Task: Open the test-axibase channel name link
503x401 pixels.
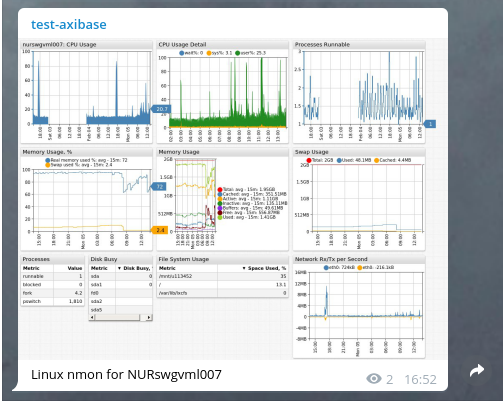Action: (x=69, y=24)
